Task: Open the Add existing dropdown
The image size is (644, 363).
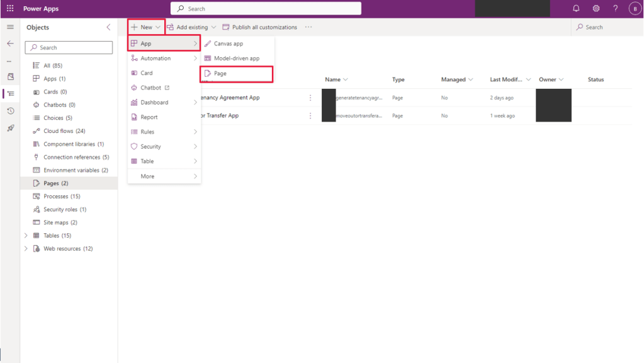Action: point(191,27)
